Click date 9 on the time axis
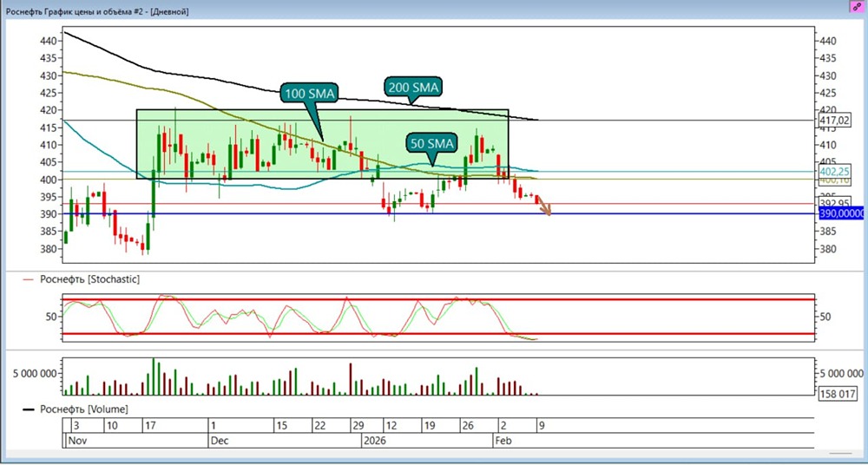868x465 pixels. coord(540,426)
